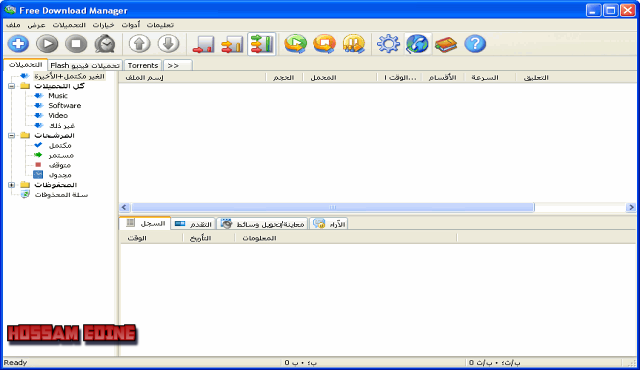
Task: Open the أدوات menu
Action: pos(131,25)
